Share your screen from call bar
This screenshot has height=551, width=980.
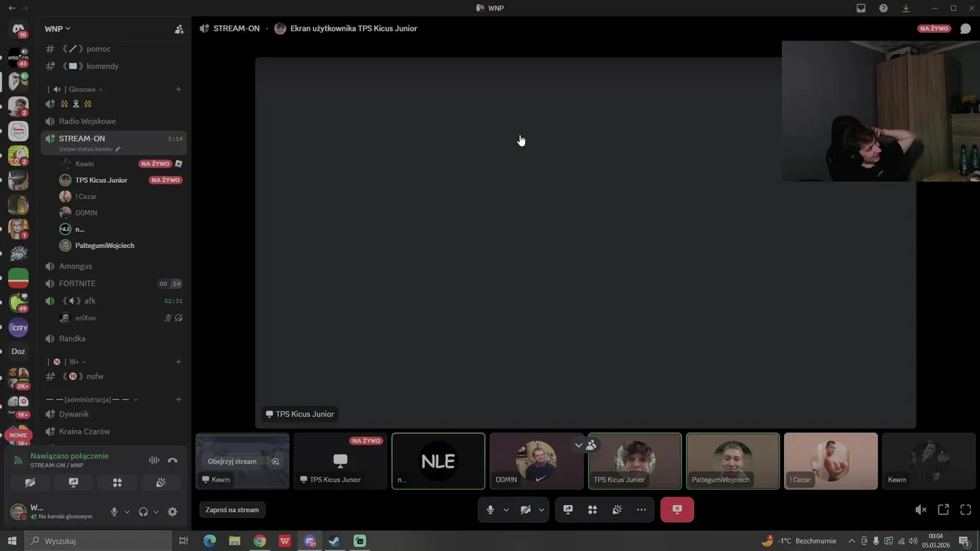pos(568,510)
